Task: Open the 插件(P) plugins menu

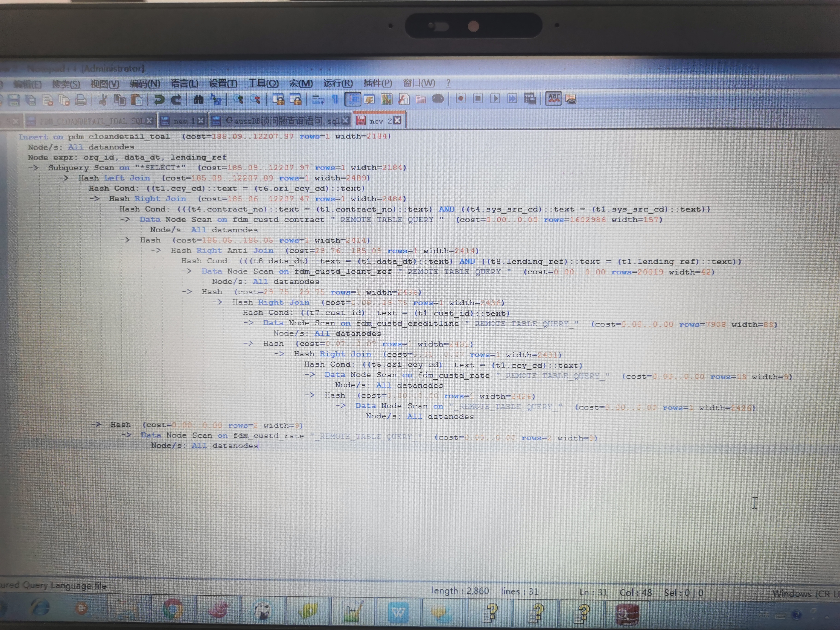Action: tap(377, 83)
